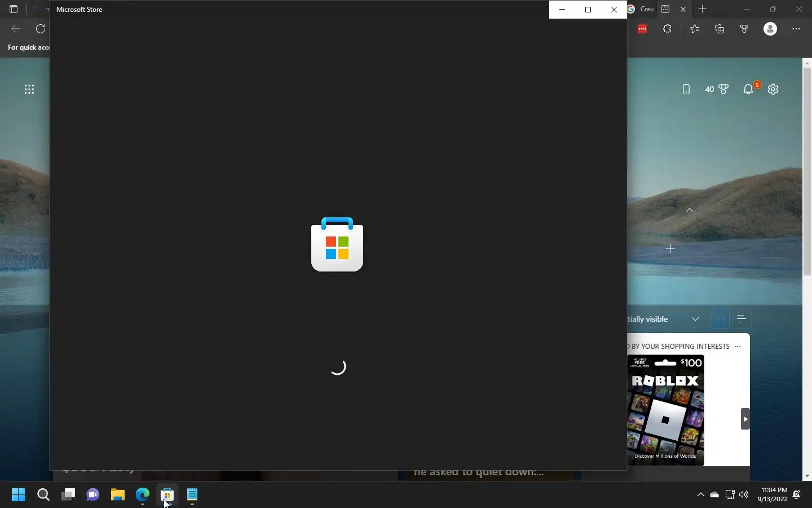Image resolution: width=812 pixels, height=508 pixels.
Task: Open the clock showing 11:04 PM
Action: click(773, 494)
